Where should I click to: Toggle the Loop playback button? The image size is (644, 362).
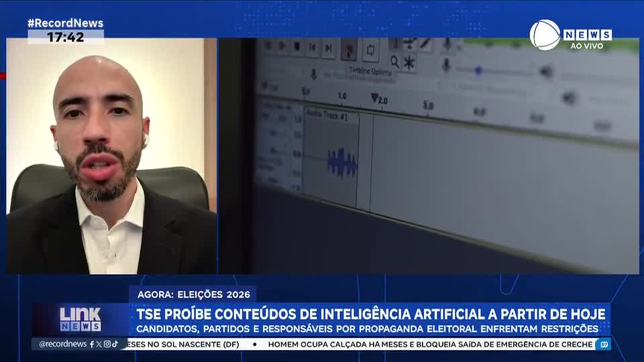370,50
